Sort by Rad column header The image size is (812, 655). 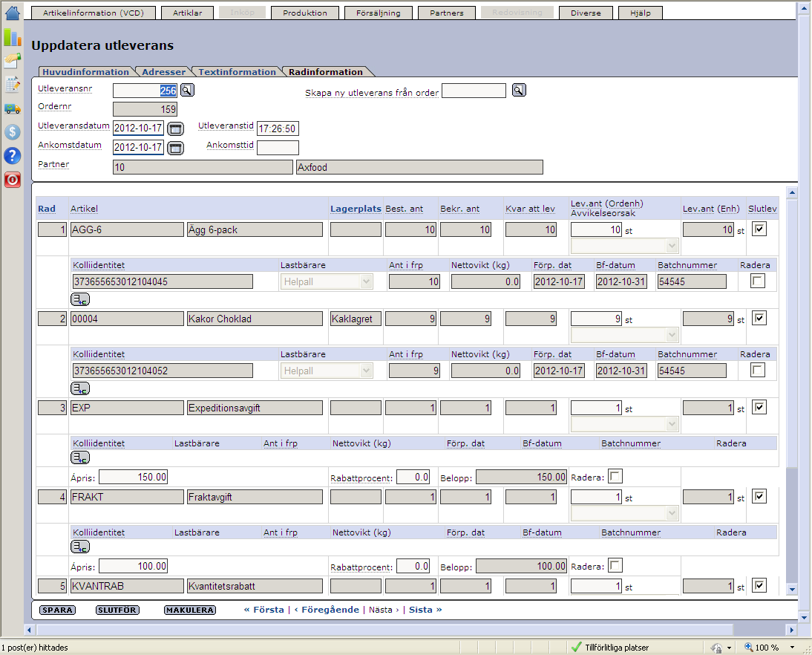[47, 209]
